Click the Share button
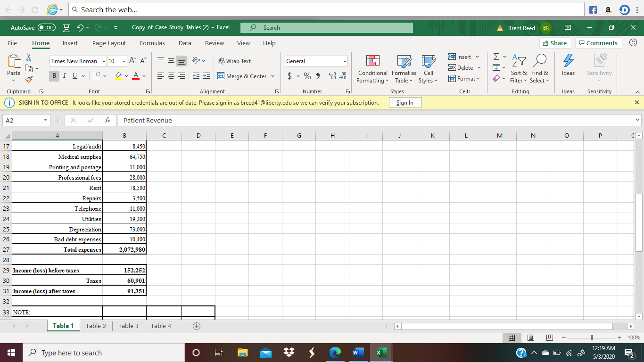The image size is (644, 362). [x=555, y=43]
